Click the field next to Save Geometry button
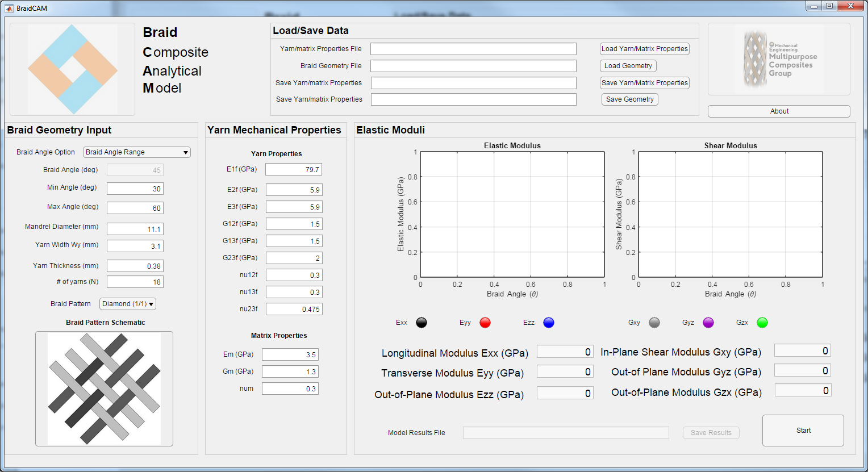This screenshot has width=868, height=472. point(474,99)
